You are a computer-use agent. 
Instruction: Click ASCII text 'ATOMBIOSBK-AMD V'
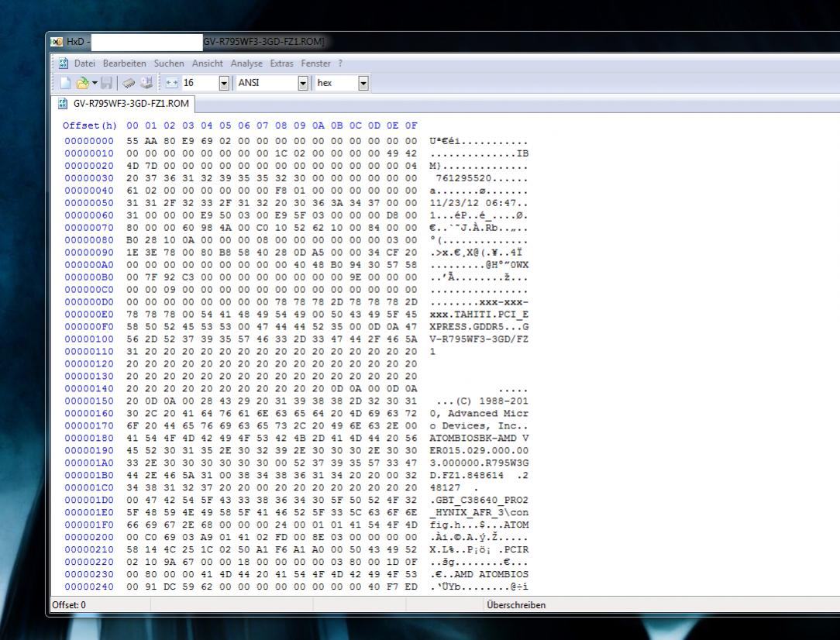[479, 438]
